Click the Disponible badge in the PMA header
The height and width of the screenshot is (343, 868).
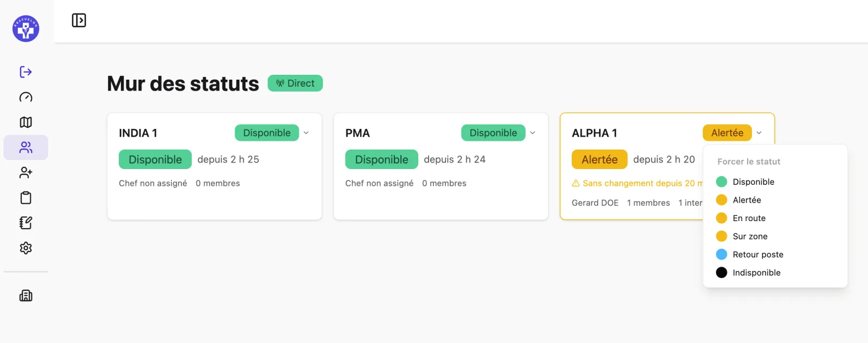493,133
